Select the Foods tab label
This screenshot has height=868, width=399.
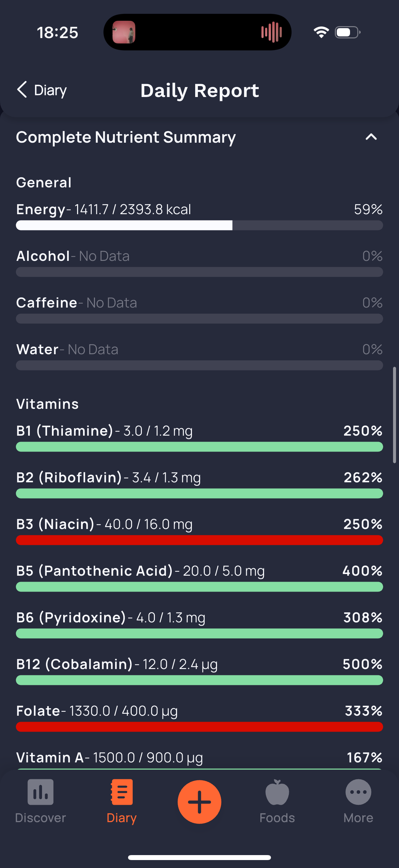(277, 818)
